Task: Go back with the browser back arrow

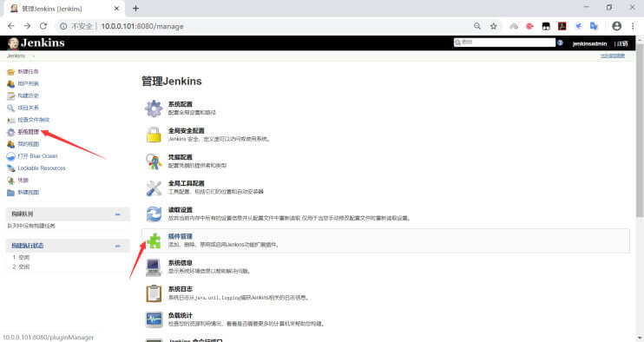Action: [x=11, y=26]
